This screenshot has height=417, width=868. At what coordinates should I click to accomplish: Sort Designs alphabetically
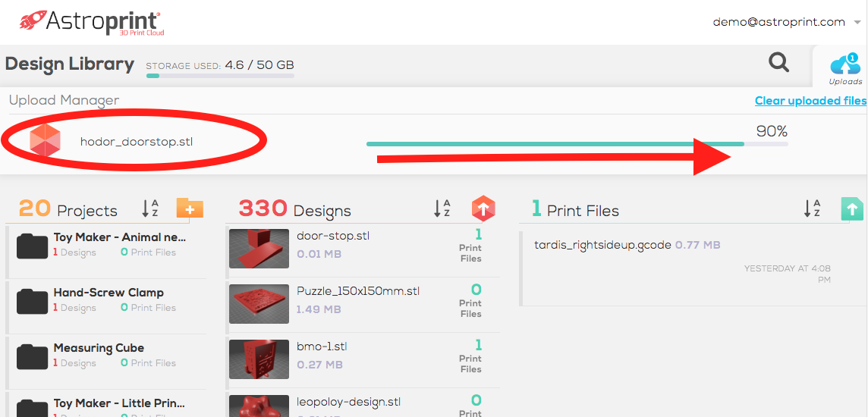point(442,208)
